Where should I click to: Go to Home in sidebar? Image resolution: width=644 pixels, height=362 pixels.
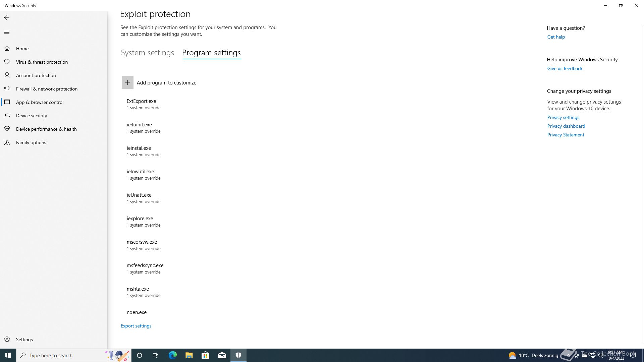point(22,49)
